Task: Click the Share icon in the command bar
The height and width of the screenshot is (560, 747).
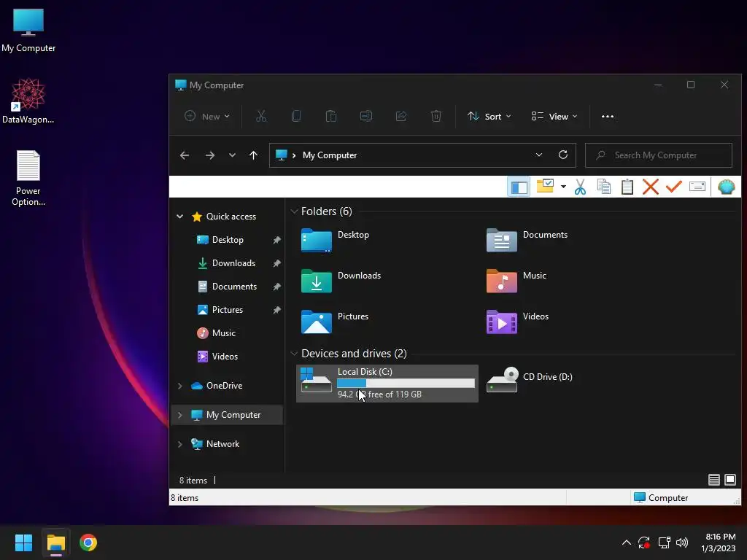Action: [x=401, y=116]
